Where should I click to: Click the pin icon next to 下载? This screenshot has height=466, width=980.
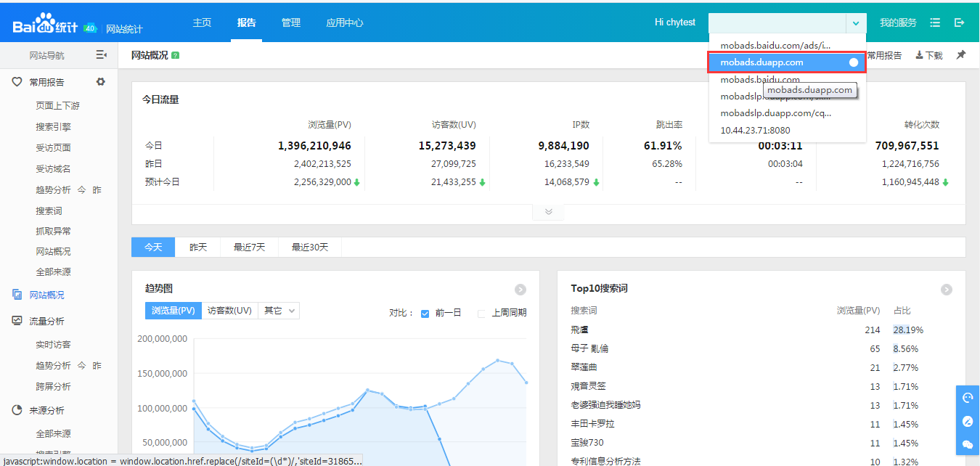pyautogui.click(x=960, y=55)
